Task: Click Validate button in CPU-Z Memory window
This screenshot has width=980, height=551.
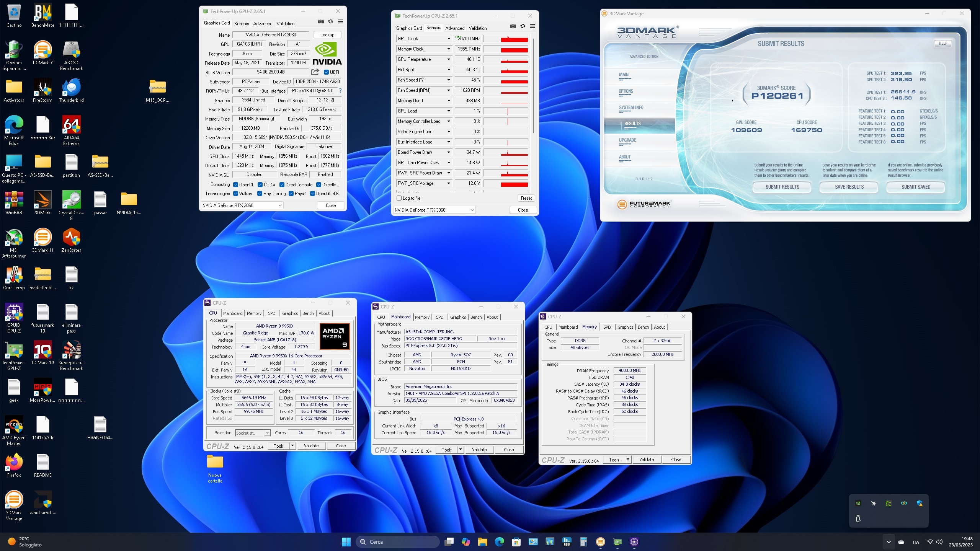Action: pos(647,460)
